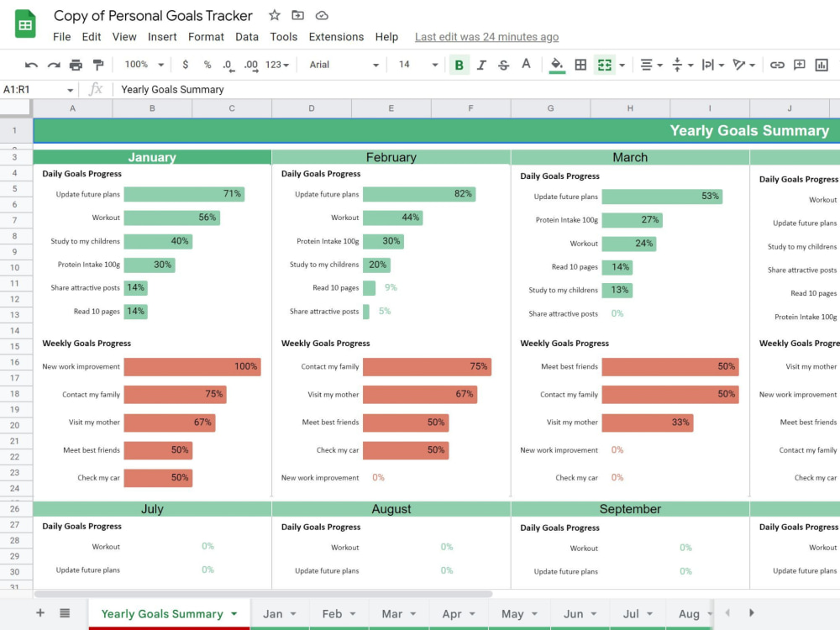
Task: Format as currency with dollar icon
Action: pos(186,65)
